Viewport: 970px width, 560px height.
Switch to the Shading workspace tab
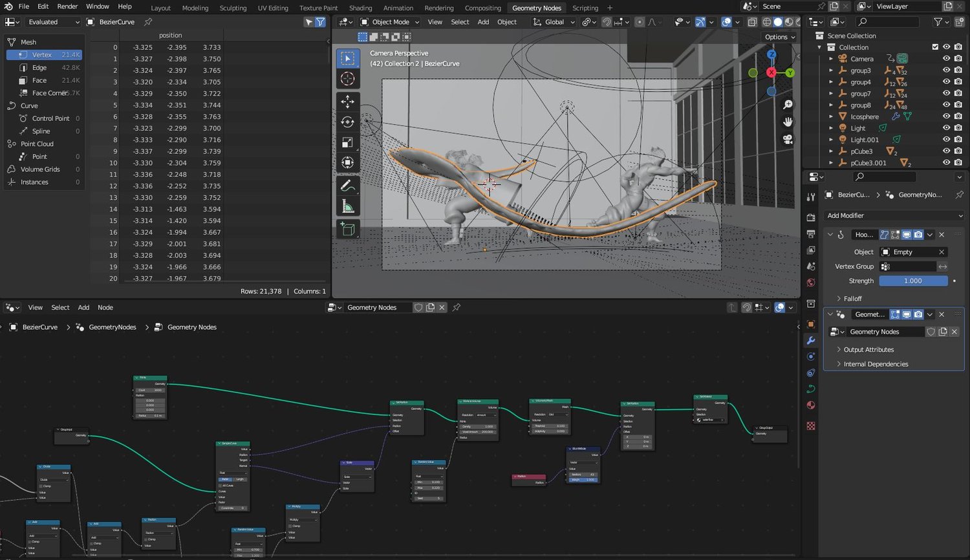[361, 8]
